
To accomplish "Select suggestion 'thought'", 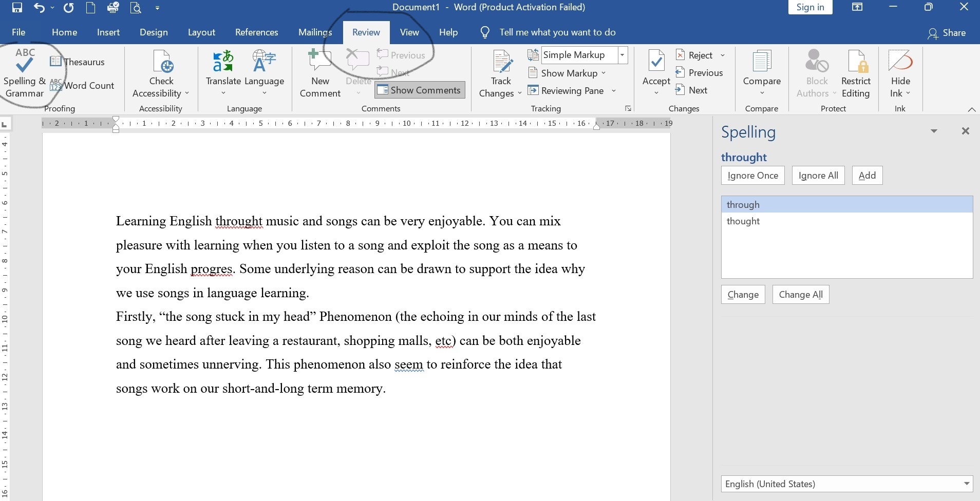I will (x=846, y=221).
